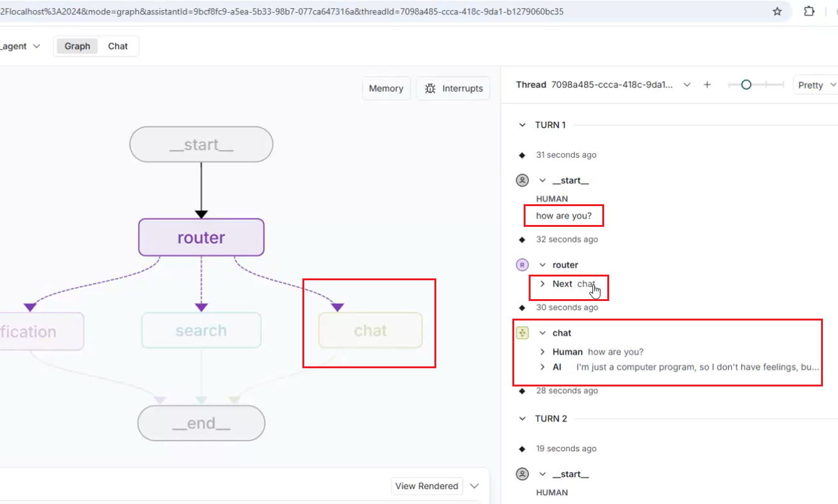838x504 pixels.
Task: Switch to the Graph view tab
Action: (77, 46)
